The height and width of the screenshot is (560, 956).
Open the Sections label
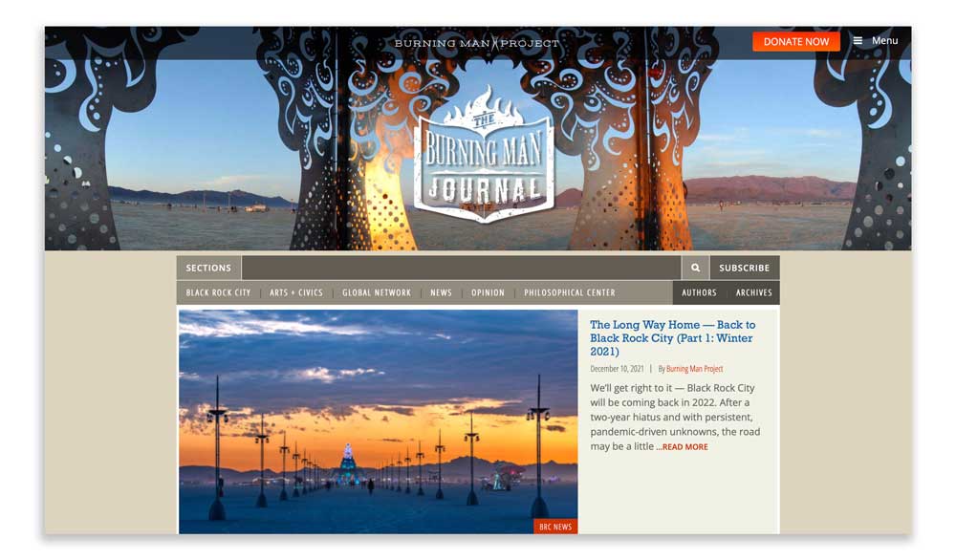click(208, 268)
